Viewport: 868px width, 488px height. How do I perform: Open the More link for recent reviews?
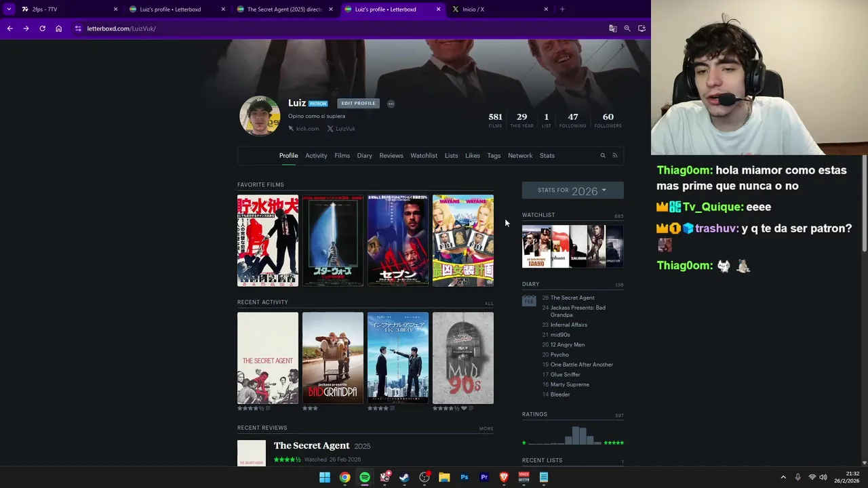[486, 428]
